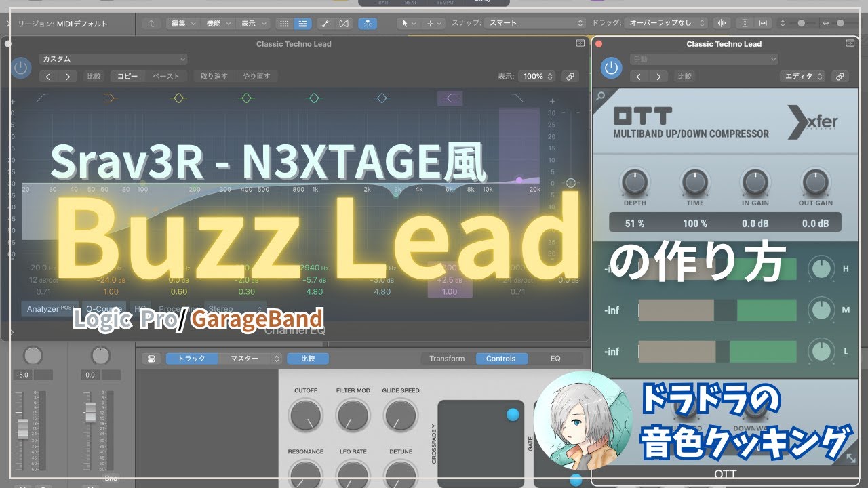Click the OTT TIME knob

point(694,182)
